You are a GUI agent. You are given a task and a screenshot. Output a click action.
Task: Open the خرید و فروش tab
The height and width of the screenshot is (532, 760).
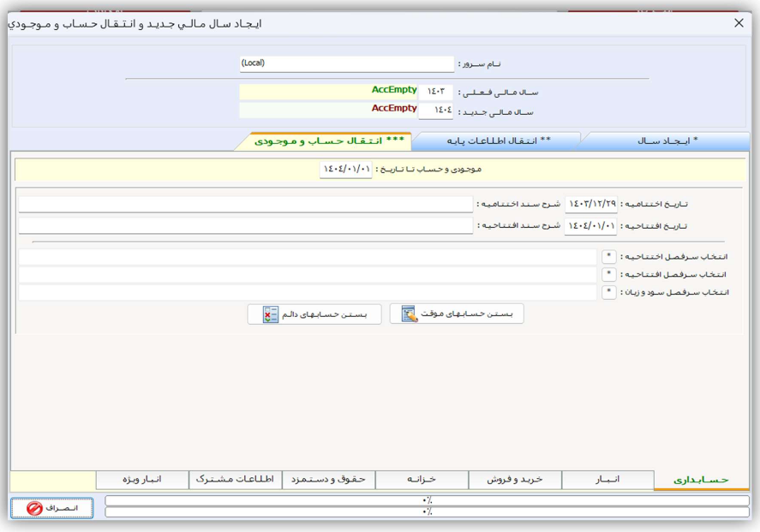(x=514, y=479)
